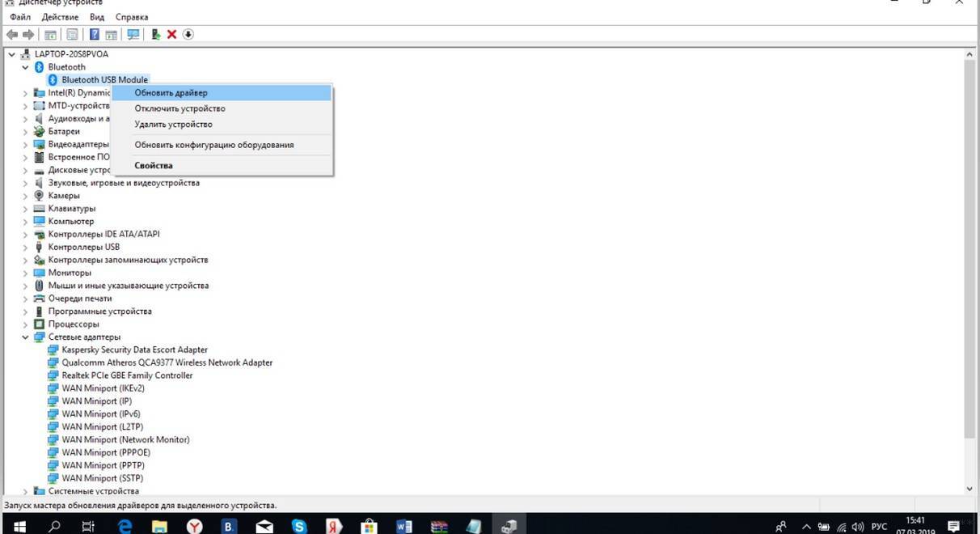
Task: Click the Back arrow toolbar icon
Action: pyautogui.click(x=11, y=34)
